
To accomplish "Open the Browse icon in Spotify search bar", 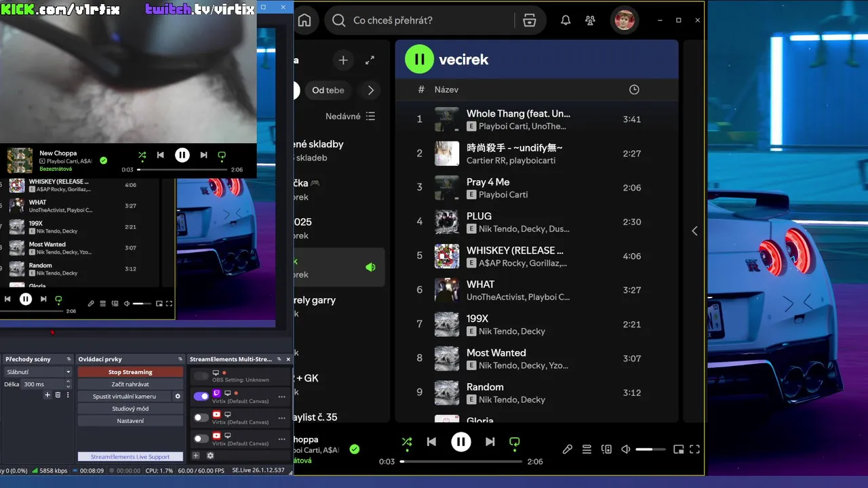I will pyautogui.click(x=530, y=20).
